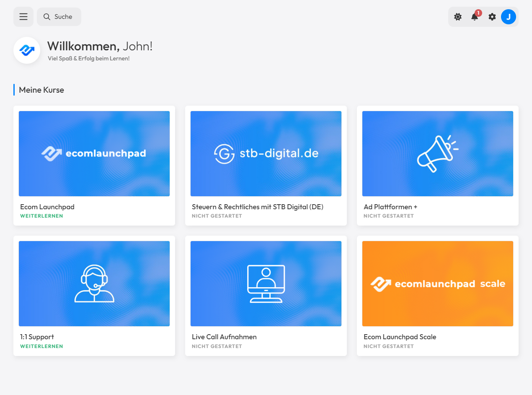The height and width of the screenshot is (395, 532).
Task: Click NICHT GESTARTET label under Ecom Launchpad Scale
Action: click(389, 346)
